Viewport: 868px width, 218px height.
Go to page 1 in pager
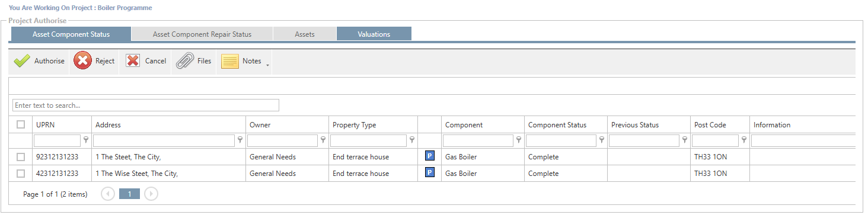[129, 194]
